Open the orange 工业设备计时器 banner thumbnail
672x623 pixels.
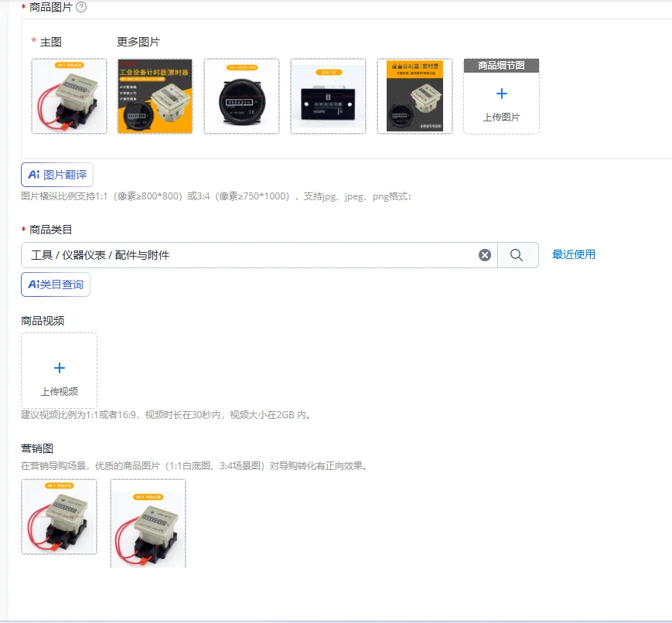tap(155, 97)
